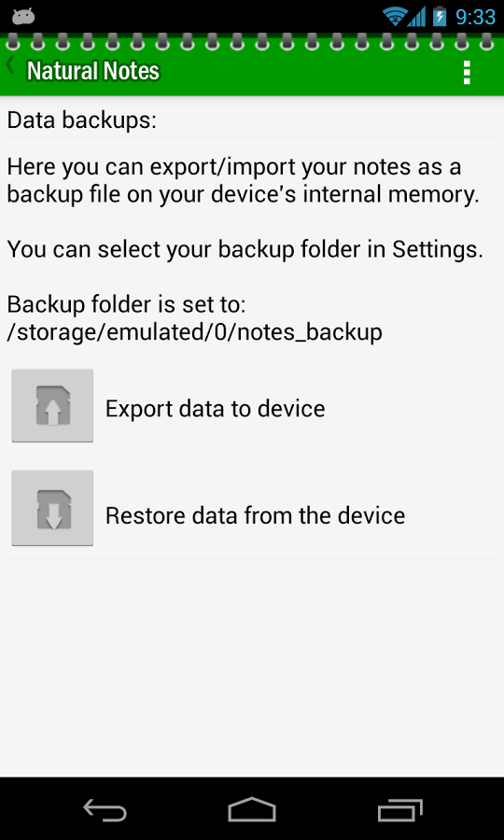The width and height of the screenshot is (504, 840).
Task: Tap the Data backups heading
Action: tap(81, 119)
